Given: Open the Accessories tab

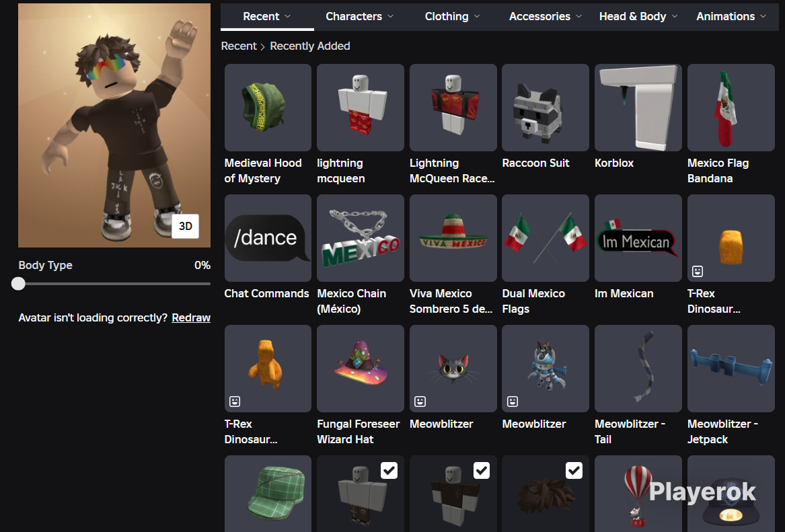Looking at the screenshot, I should [x=545, y=17].
